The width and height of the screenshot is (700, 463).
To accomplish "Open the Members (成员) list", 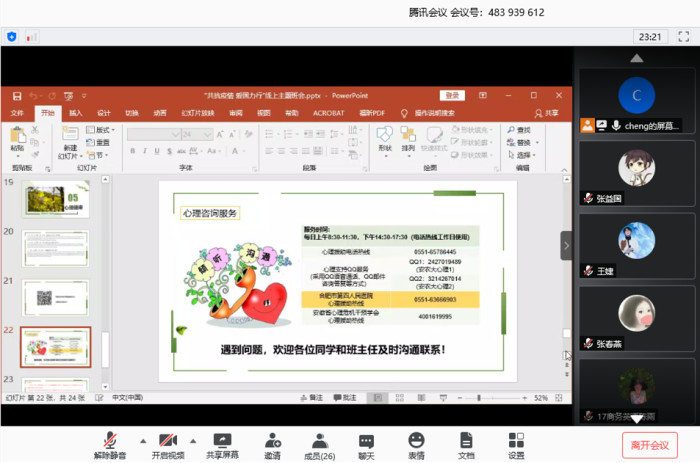I will (319, 441).
